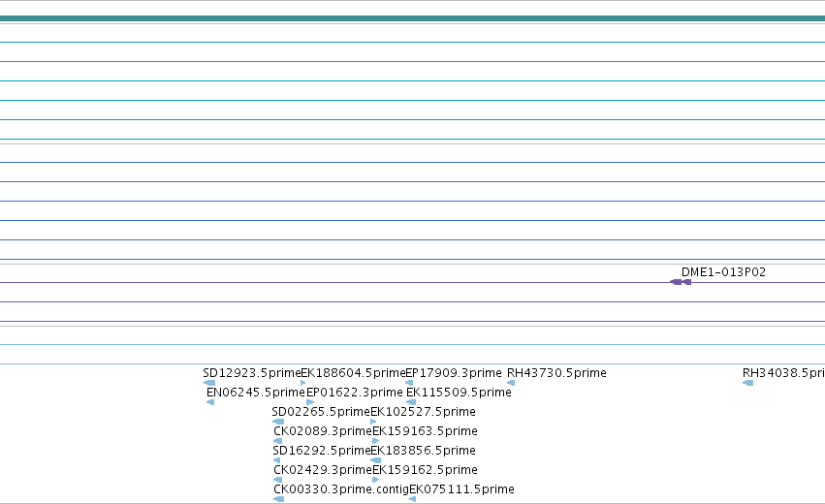
Task: Click the EP01622.3prime label
Action: [355, 393]
